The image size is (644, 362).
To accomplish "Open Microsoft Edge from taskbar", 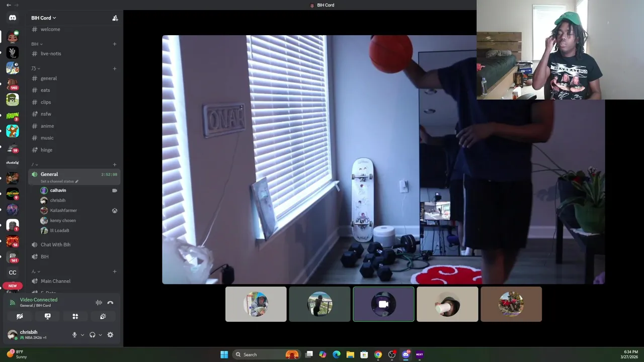I will pyautogui.click(x=337, y=354).
